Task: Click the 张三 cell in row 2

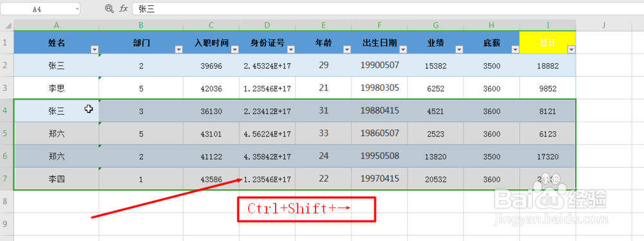Action: (x=56, y=65)
